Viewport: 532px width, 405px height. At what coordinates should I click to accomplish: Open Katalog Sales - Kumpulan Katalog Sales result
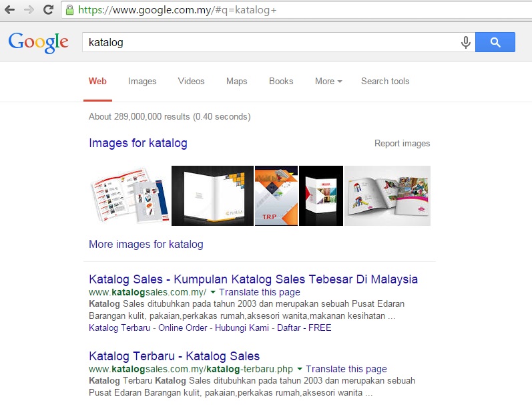(254, 279)
